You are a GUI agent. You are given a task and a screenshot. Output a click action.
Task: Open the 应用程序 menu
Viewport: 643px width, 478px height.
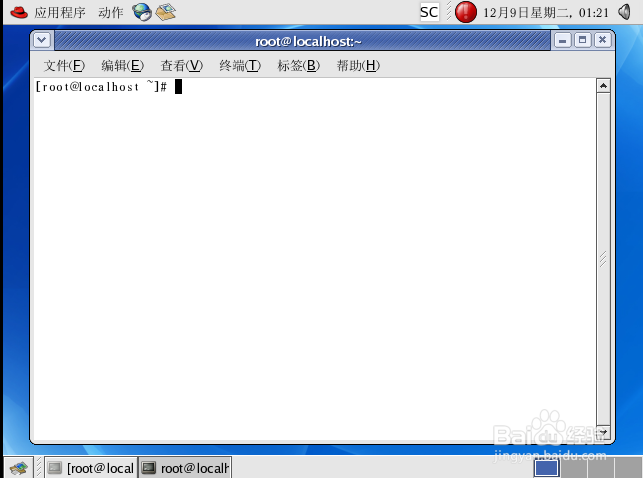[x=60, y=13]
